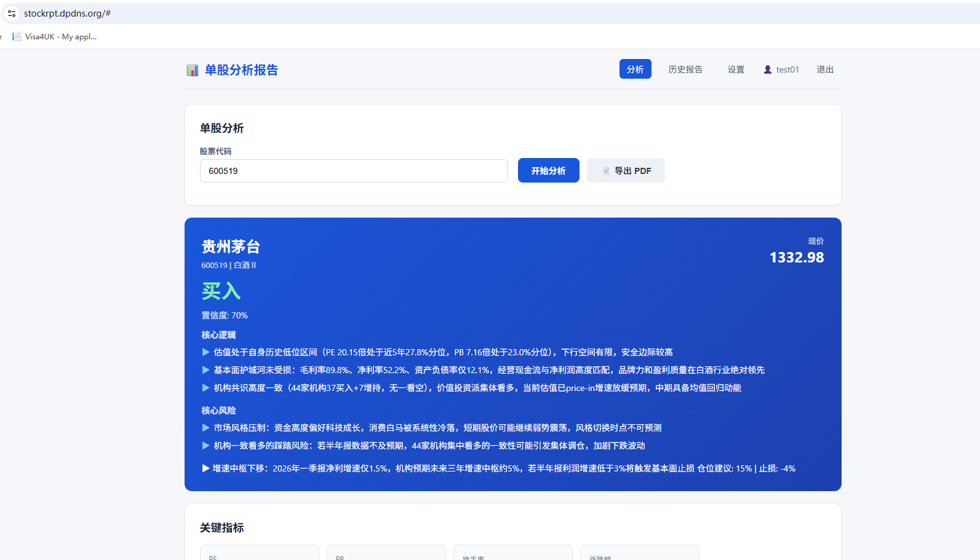This screenshot has width=980, height=560.
Task: Click the document icon on the 导出 PDF button
Action: pyautogui.click(x=606, y=171)
